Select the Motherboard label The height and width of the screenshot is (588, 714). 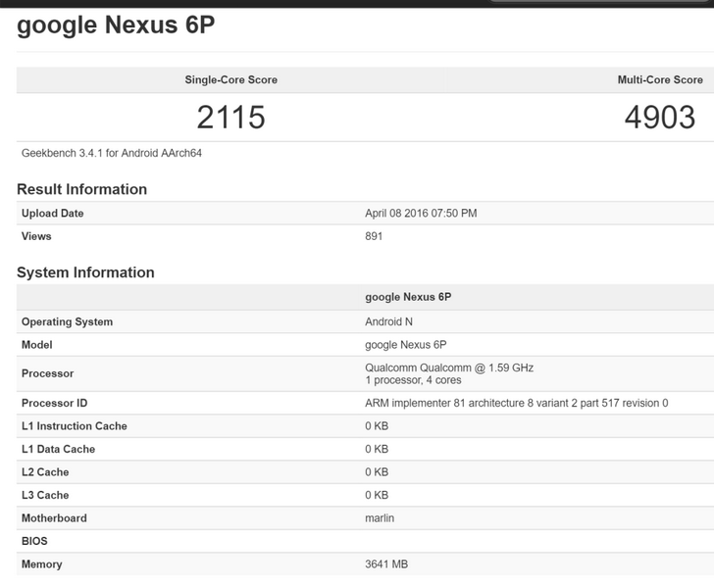54,517
